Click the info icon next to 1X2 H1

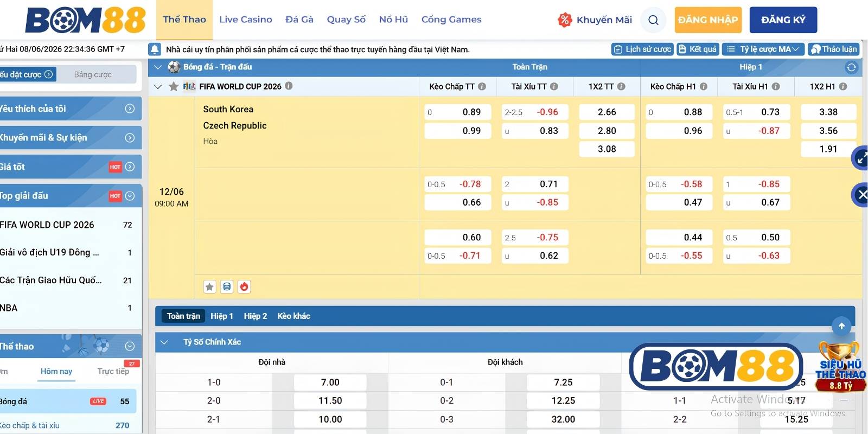coord(843,86)
